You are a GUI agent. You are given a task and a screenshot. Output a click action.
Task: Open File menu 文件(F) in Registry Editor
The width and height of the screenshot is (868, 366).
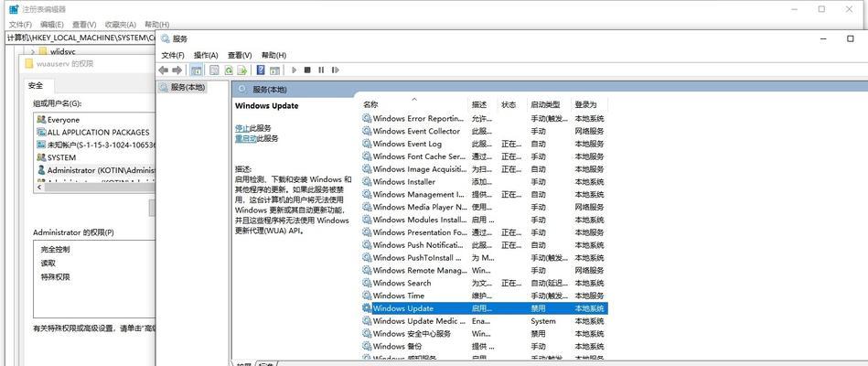(x=20, y=25)
